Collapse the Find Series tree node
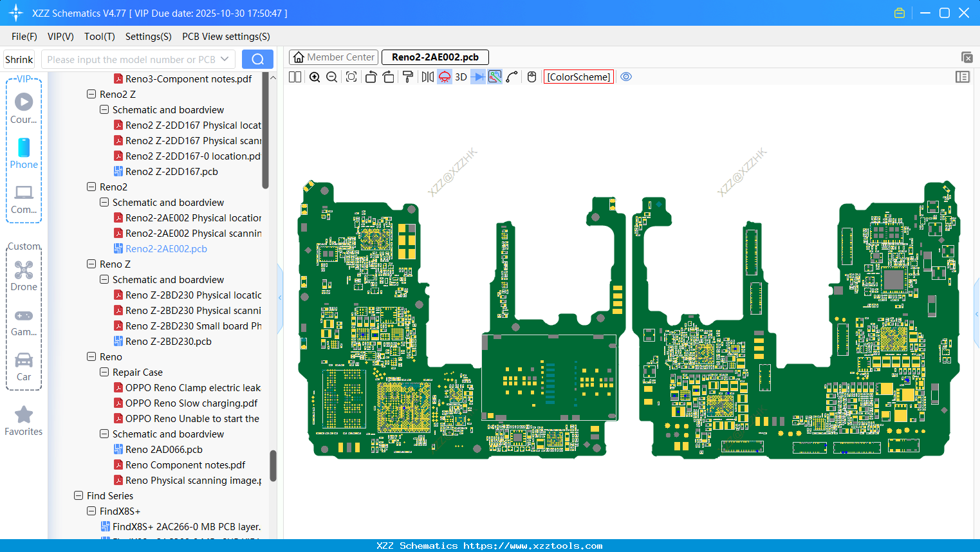 (79, 496)
